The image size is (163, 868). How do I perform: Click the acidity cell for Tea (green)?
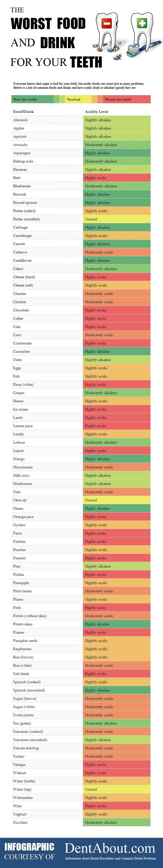(117, 724)
